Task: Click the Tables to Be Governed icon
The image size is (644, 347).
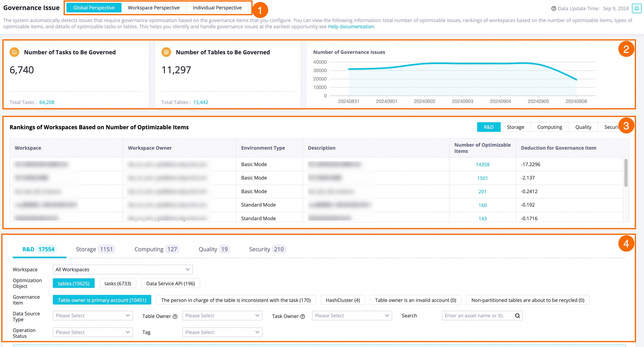Action: tap(166, 52)
